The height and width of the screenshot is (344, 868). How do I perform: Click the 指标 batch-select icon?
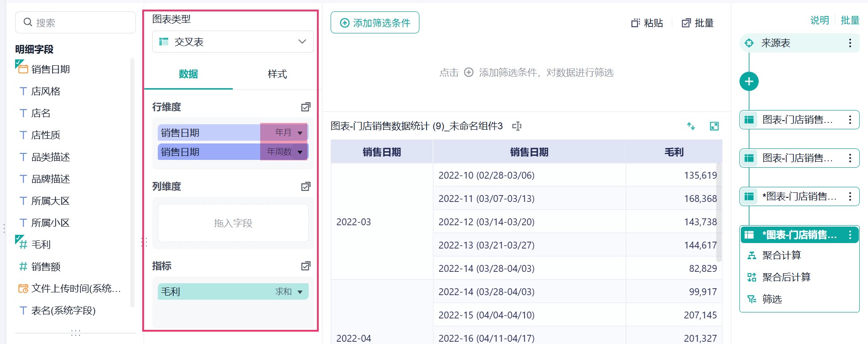(x=306, y=266)
